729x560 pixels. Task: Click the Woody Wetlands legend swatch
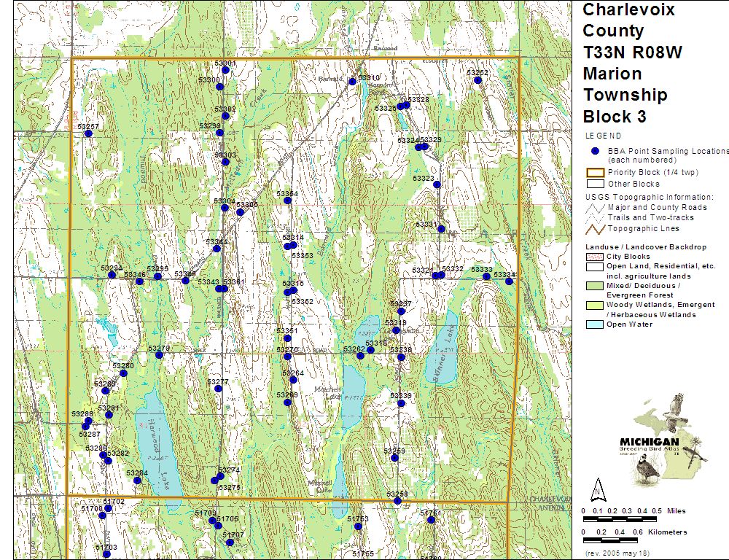click(595, 305)
